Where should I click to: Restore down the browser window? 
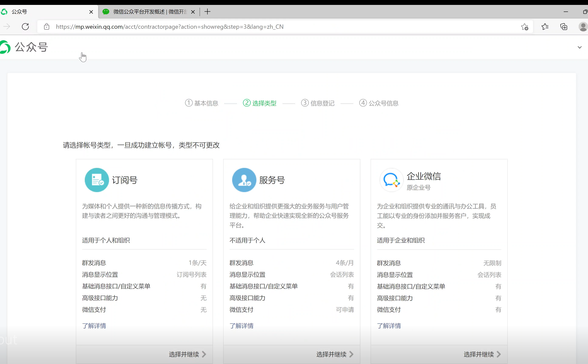[585, 11]
